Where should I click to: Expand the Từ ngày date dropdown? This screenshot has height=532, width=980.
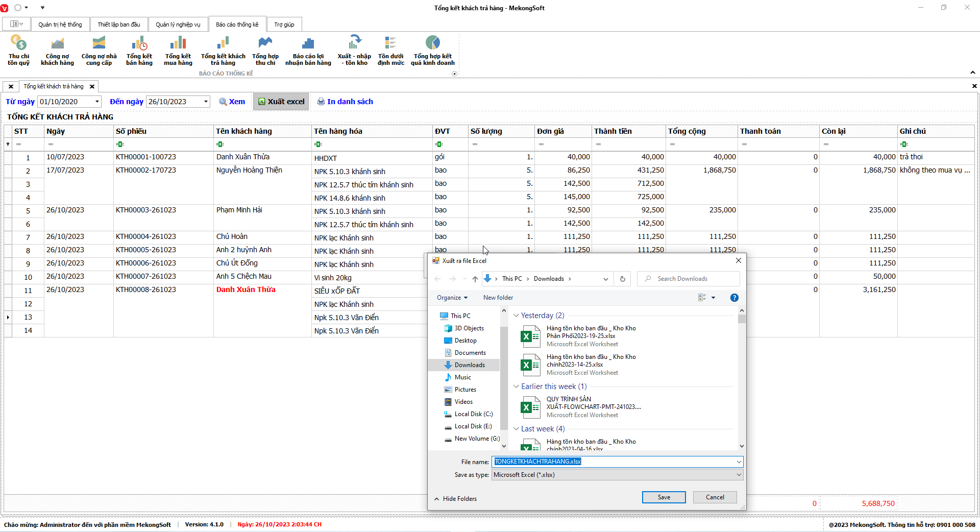click(97, 102)
